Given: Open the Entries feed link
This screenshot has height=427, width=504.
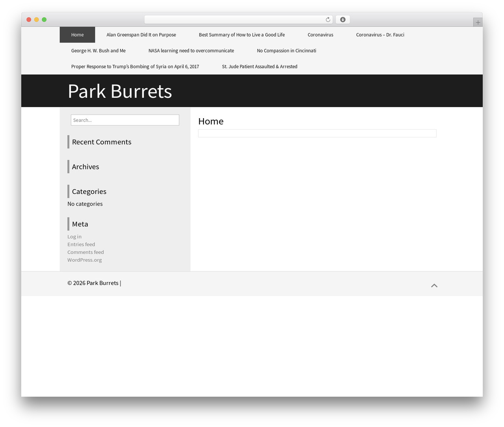Looking at the screenshot, I should coord(81,244).
